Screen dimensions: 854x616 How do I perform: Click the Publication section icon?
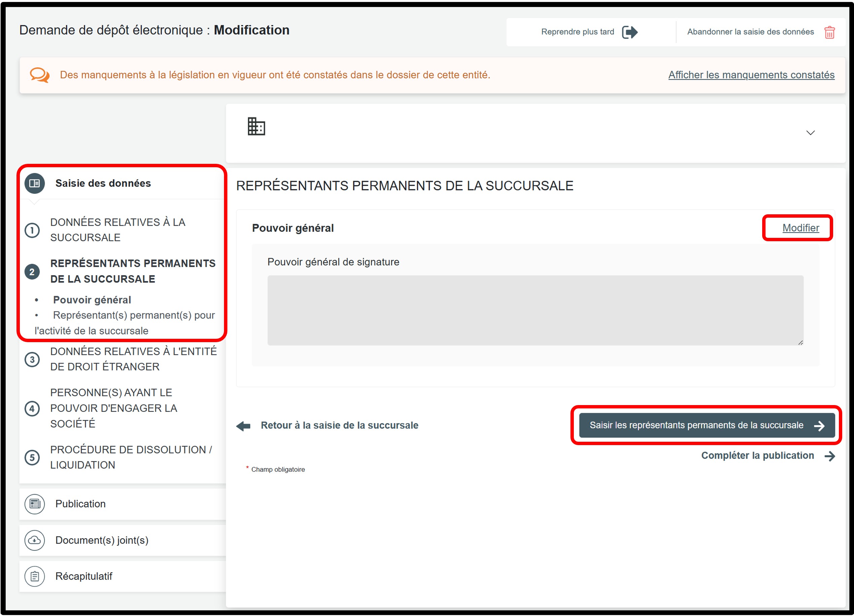(x=35, y=504)
